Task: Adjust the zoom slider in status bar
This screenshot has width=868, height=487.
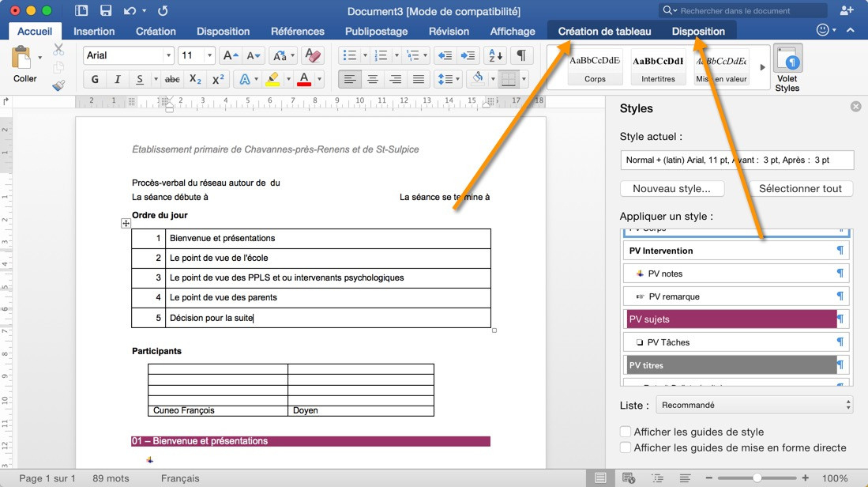Action: [757, 478]
